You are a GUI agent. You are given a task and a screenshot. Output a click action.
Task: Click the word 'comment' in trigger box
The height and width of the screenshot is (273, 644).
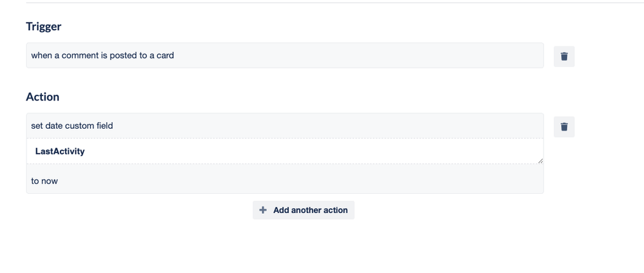coord(80,55)
